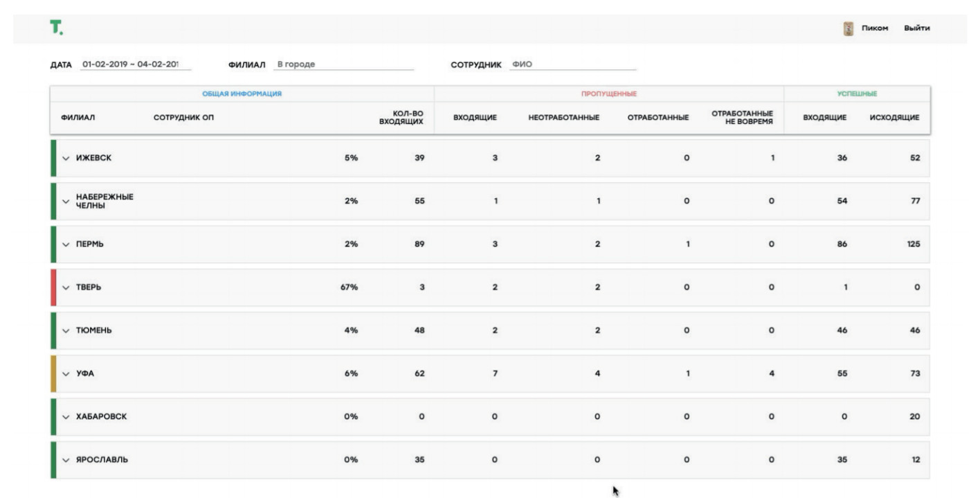
Task: Click the Выйти logout link
Action: [916, 28]
